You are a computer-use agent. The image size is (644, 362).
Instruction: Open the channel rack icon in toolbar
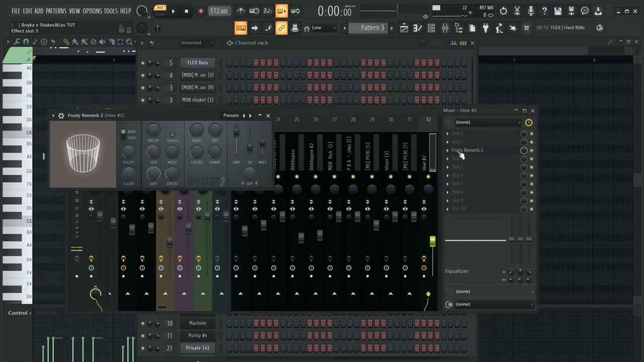point(431,28)
